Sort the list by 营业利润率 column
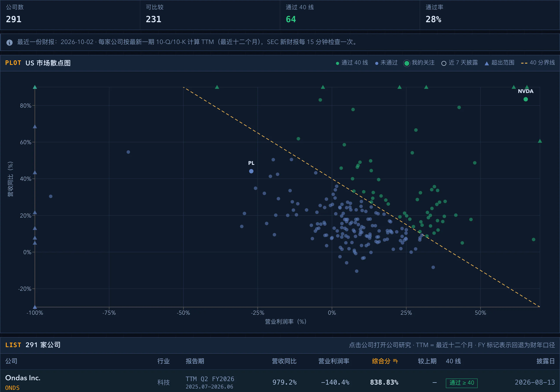Screen dimensions: 560x392 coord(334,361)
